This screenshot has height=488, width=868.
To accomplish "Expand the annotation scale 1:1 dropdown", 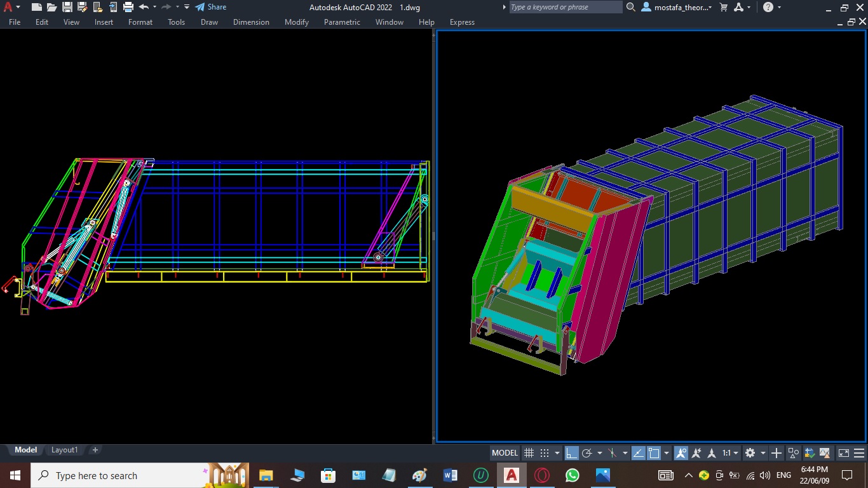I will pos(731,453).
